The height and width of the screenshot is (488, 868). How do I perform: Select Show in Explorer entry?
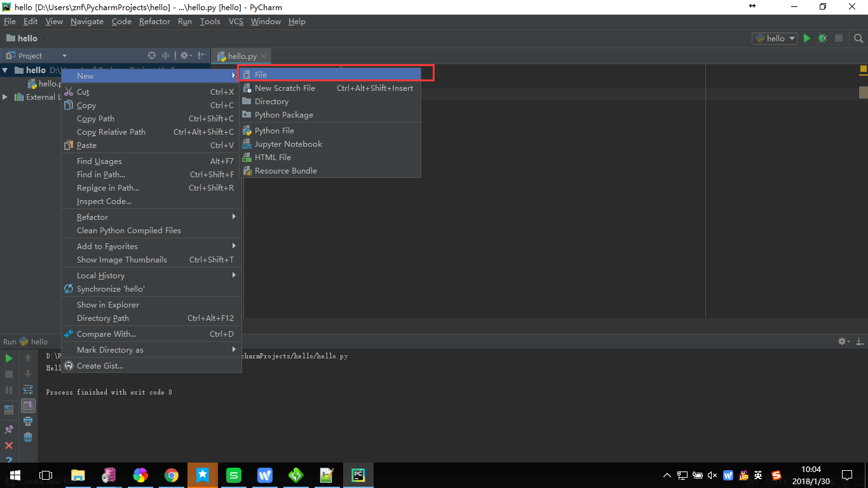151,305
